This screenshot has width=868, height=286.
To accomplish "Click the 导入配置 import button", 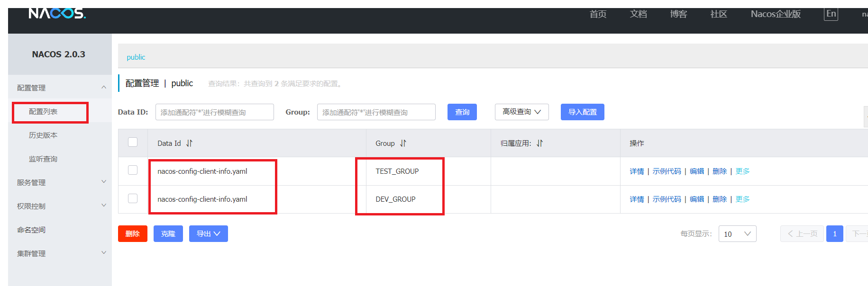I will click(583, 112).
